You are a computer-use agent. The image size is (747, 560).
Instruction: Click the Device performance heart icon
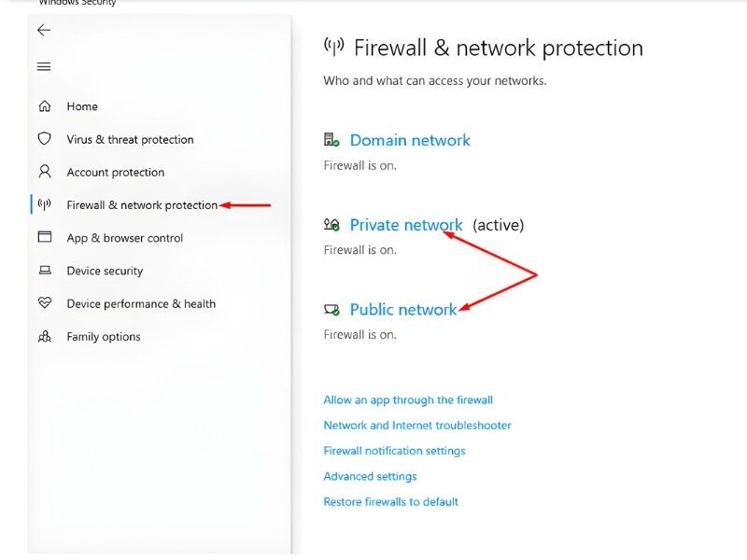pos(44,303)
